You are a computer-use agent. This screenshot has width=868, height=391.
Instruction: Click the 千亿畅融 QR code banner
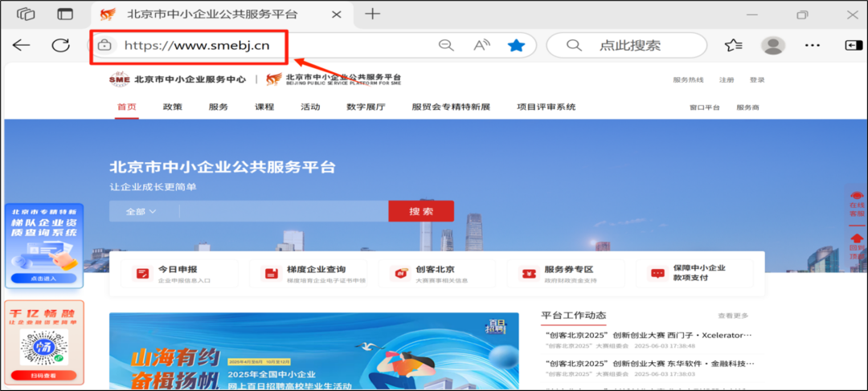43,342
